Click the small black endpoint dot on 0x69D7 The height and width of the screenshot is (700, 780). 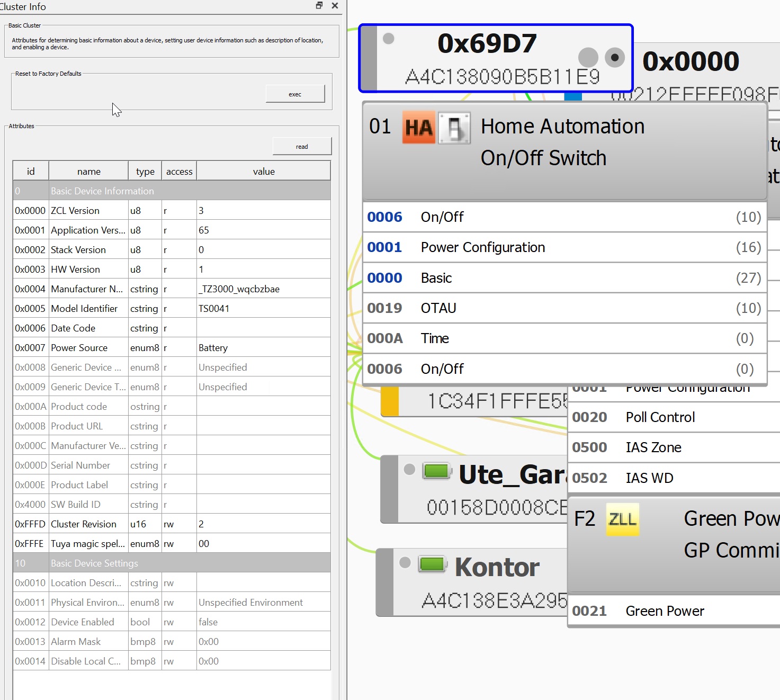tap(615, 58)
